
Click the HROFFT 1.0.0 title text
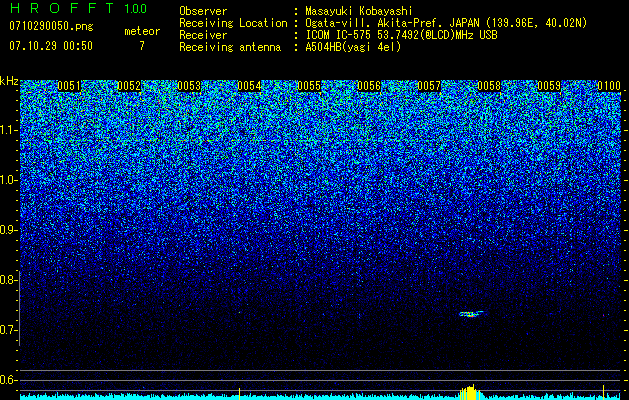point(79,8)
